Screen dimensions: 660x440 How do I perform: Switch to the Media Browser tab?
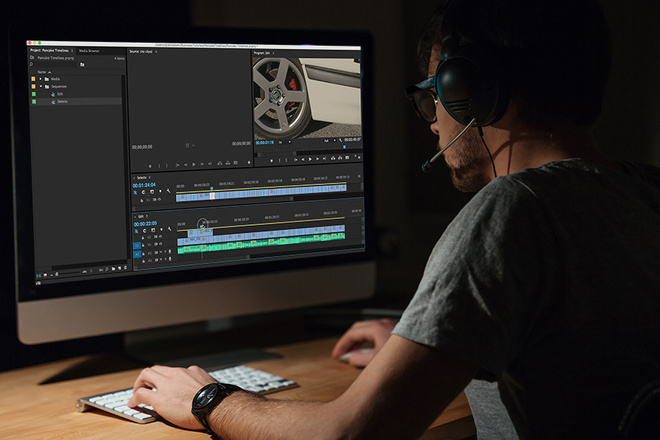(x=89, y=51)
